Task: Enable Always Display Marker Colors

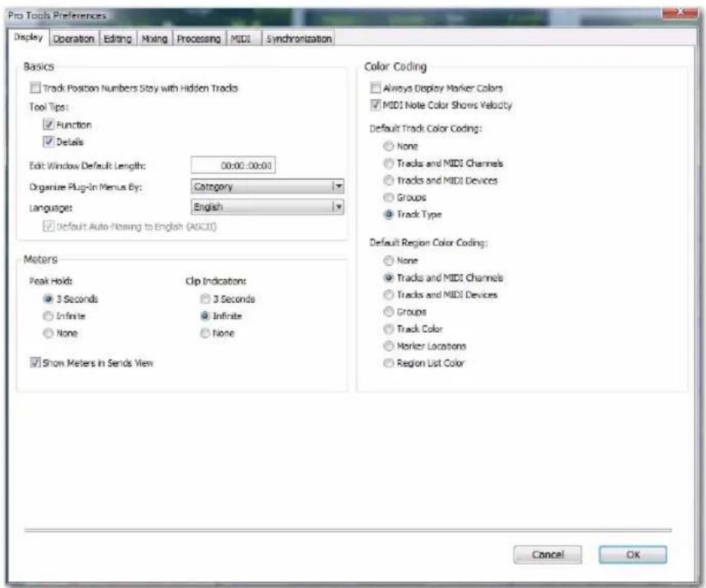Action: (x=376, y=87)
